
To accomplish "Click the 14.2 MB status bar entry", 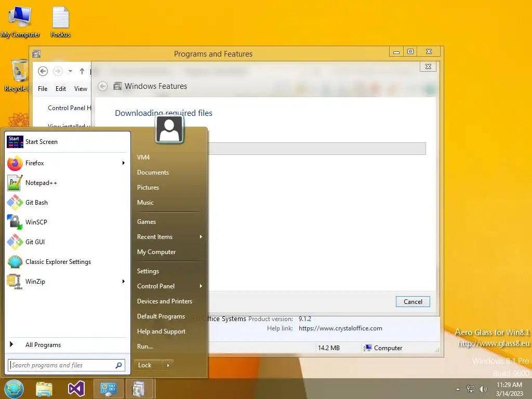I will (329, 348).
